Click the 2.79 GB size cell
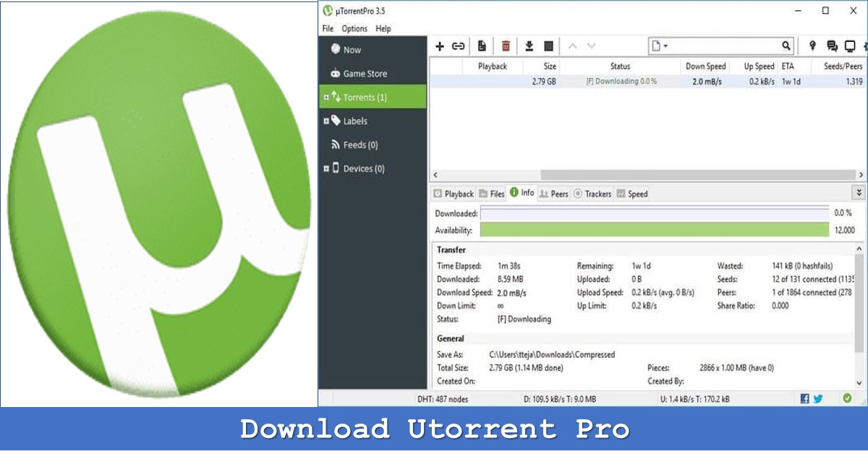868x454 pixels. 543,82
